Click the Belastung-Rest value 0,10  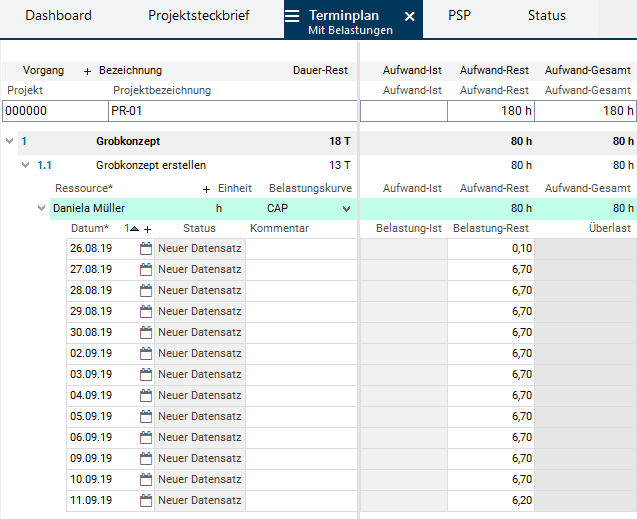[x=522, y=249]
